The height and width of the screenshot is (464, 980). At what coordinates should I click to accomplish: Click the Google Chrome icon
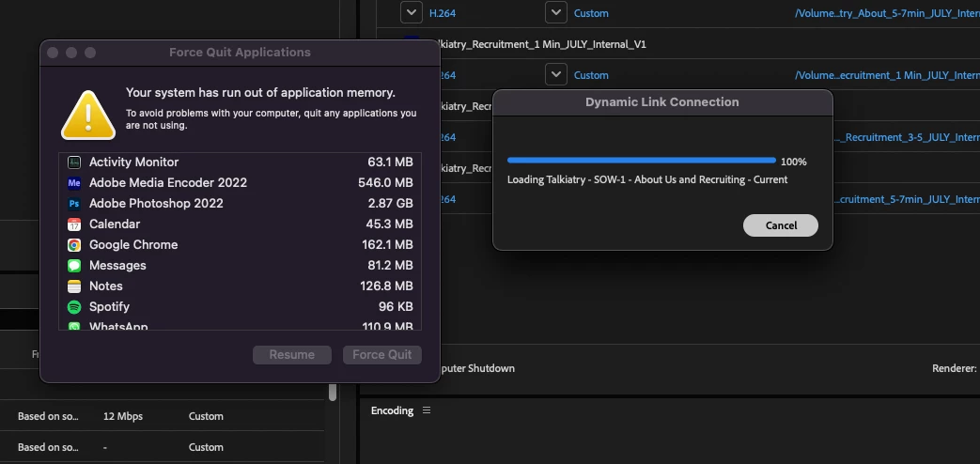pos(74,245)
